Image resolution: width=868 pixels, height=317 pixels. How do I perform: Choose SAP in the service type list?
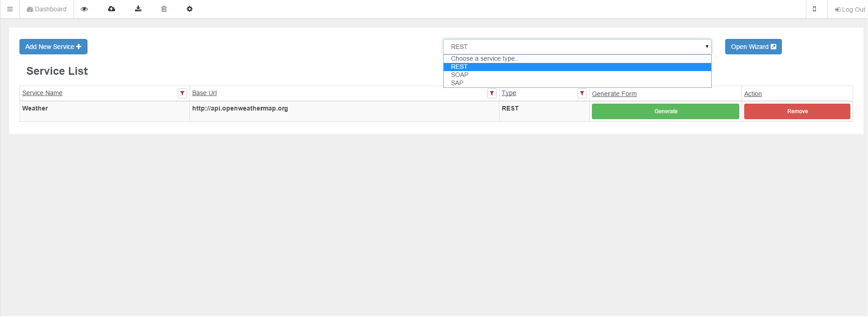[457, 83]
